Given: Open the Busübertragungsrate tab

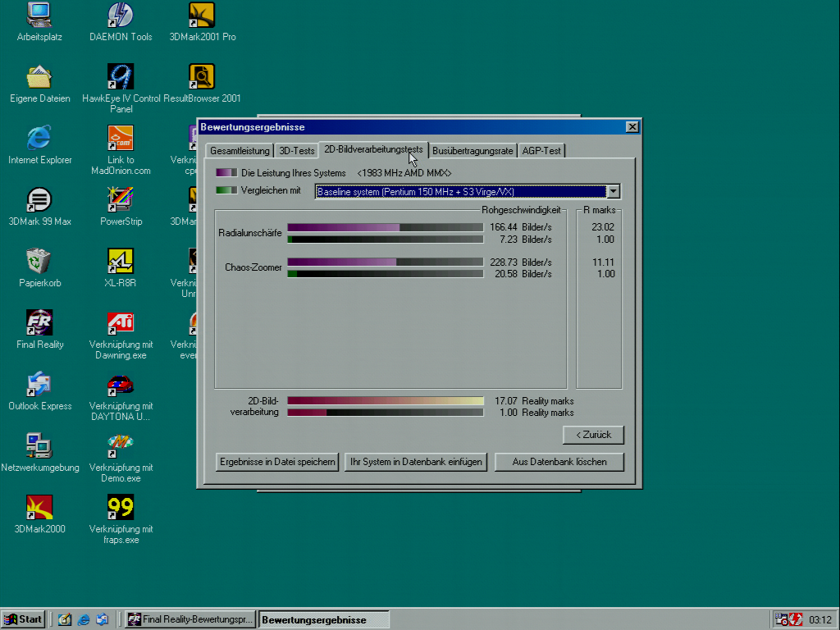Looking at the screenshot, I should (x=472, y=151).
